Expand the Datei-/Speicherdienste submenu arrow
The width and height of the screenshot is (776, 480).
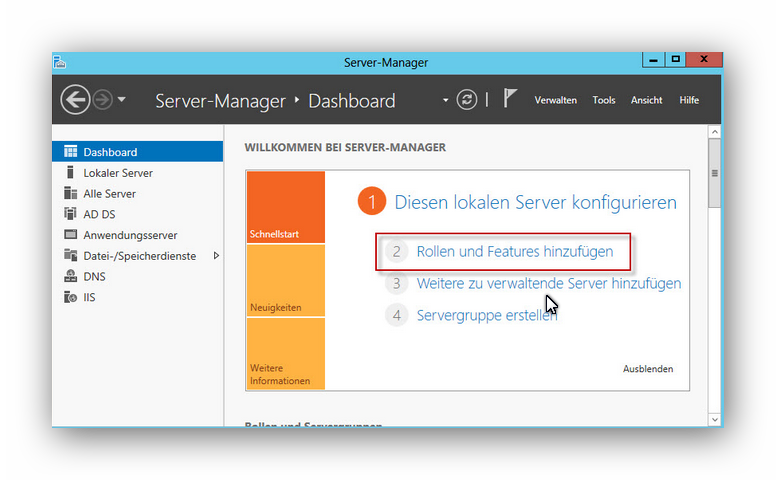pos(216,256)
